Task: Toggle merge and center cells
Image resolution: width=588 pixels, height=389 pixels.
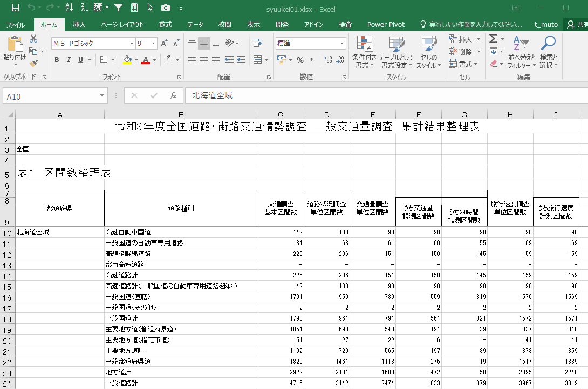Action: pos(258,59)
